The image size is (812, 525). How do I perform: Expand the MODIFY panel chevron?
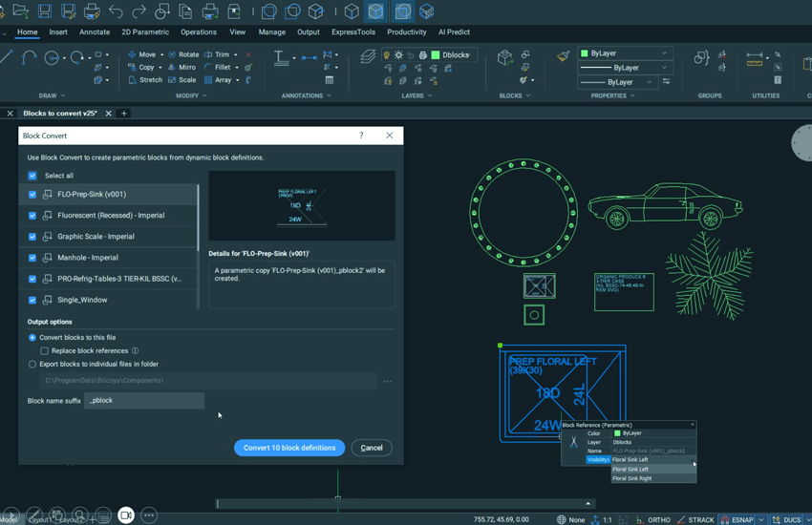[204, 95]
